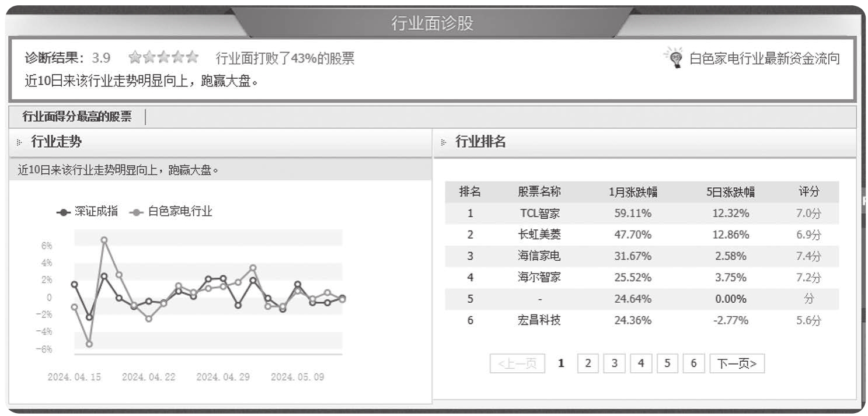
Task: Click the 31.67% one-month change value
Action: [633, 256]
